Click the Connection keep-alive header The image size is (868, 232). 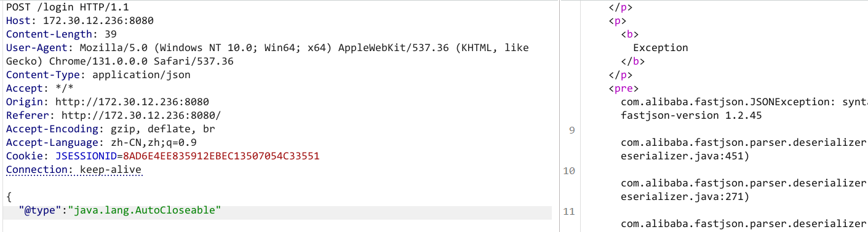74,169
